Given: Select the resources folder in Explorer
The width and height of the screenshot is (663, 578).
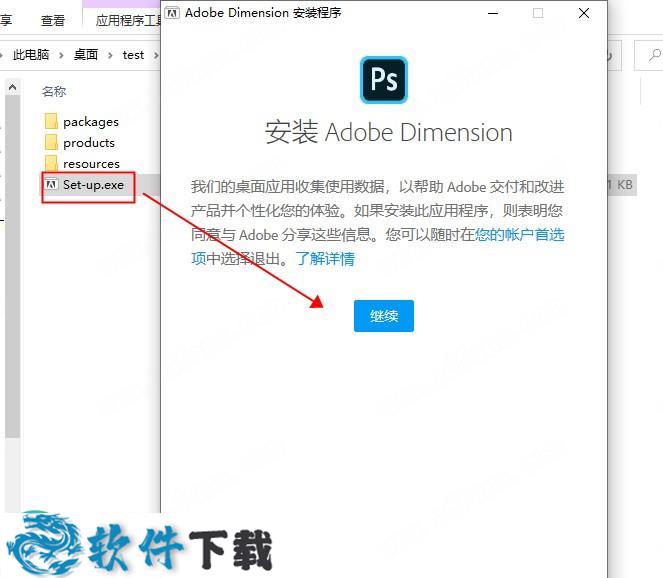Looking at the screenshot, I should point(91,164).
